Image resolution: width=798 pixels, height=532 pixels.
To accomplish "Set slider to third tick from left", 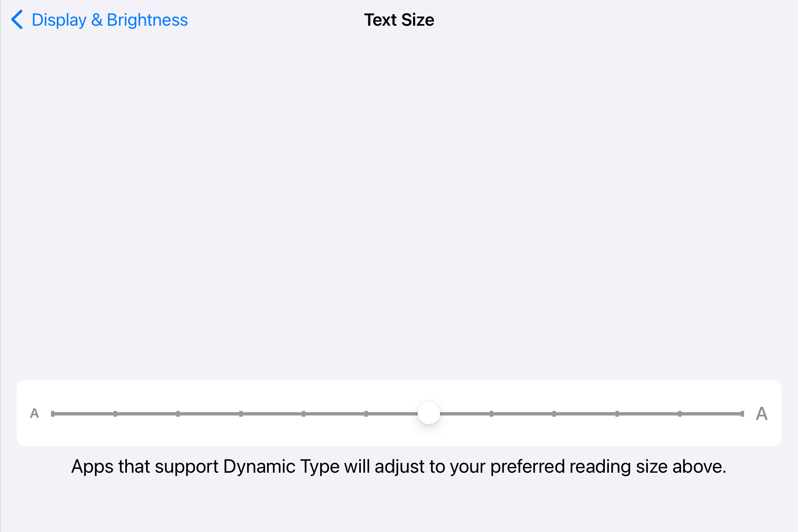I will pyautogui.click(x=178, y=414).
